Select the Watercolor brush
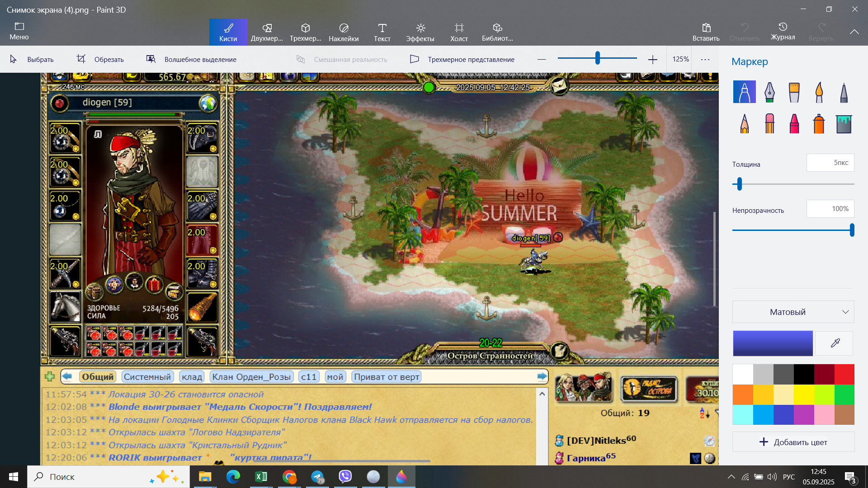Image resolution: width=868 pixels, height=488 pixels. tap(819, 92)
